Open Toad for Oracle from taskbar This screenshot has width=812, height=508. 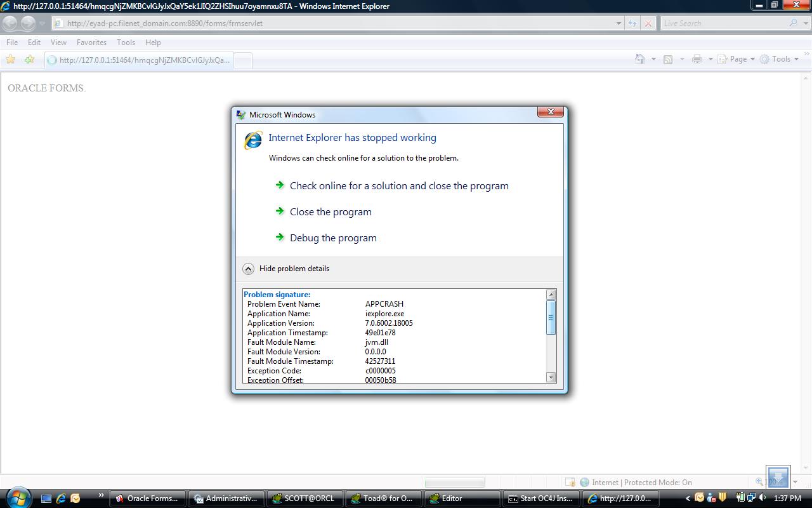pos(382,498)
